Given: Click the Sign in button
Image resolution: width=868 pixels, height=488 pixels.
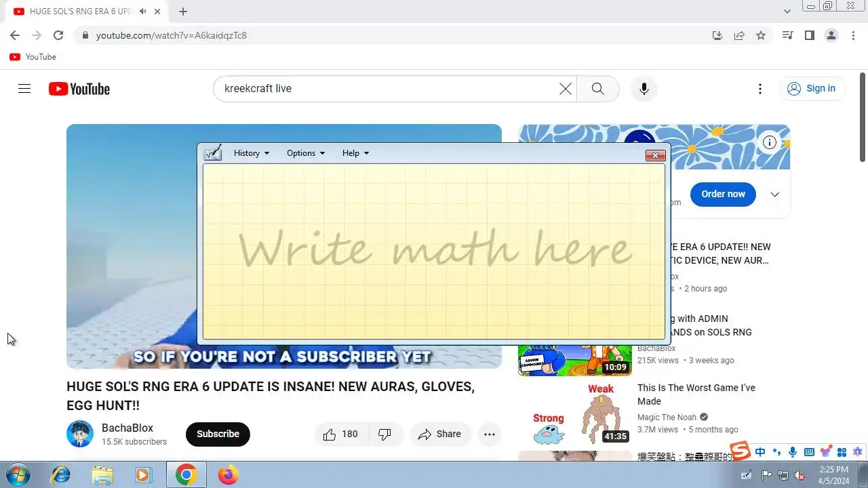Looking at the screenshot, I should click(x=812, y=89).
